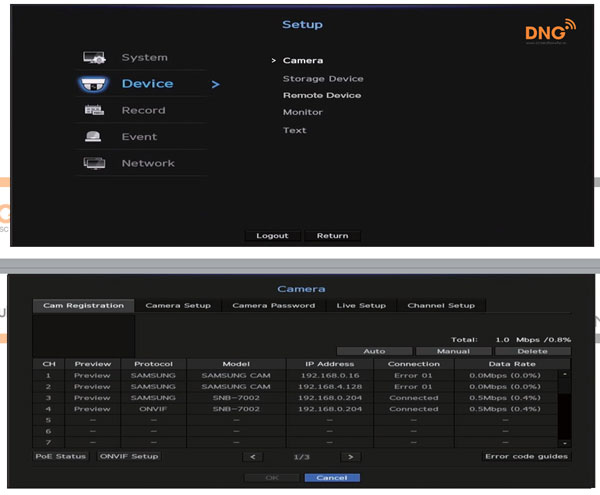The image size is (600, 495).
Task: Open the Storage Device menu entry
Action: pyautogui.click(x=322, y=78)
